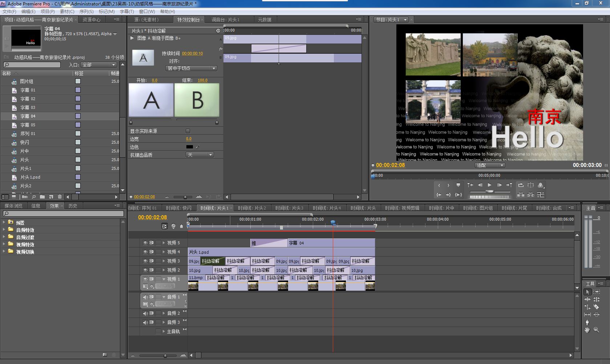The image size is (610, 364).
Task: Click the Export Frame/Output icon in program monitor
Action: [541, 185]
